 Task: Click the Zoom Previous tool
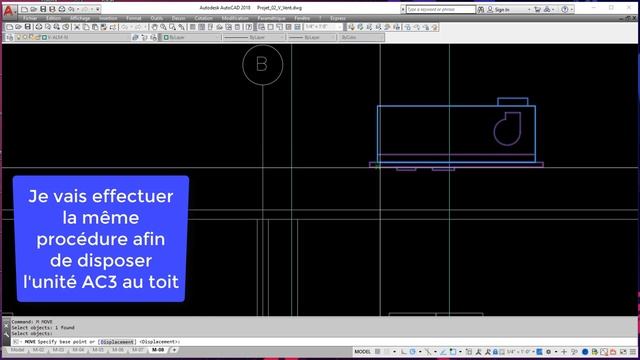tap(181, 27)
